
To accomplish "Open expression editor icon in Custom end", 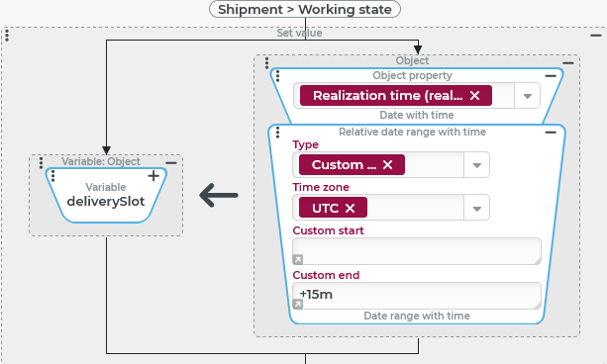I will click(x=298, y=304).
